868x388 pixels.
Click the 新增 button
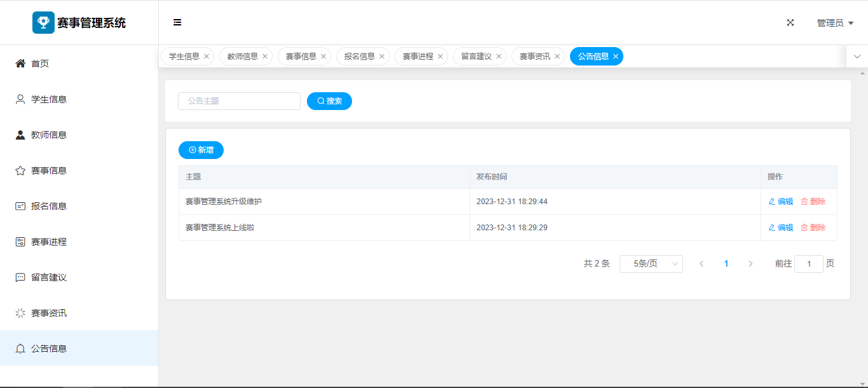[x=201, y=150]
